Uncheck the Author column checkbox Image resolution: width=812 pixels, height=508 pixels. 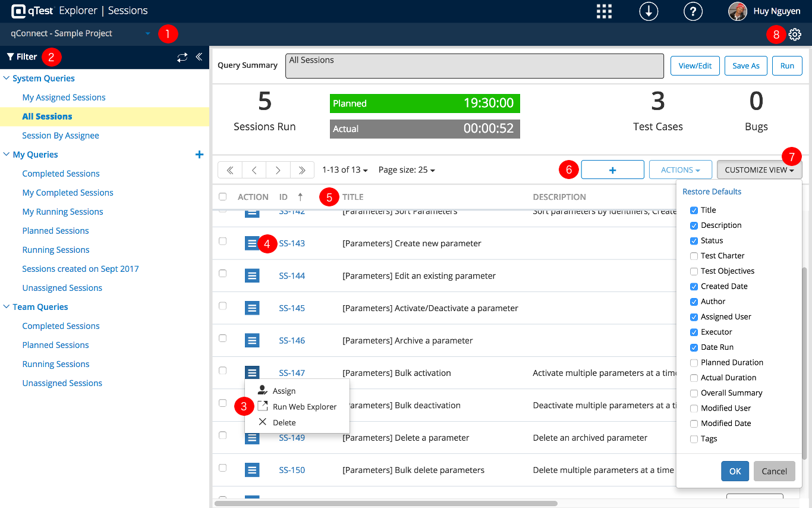click(694, 302)
